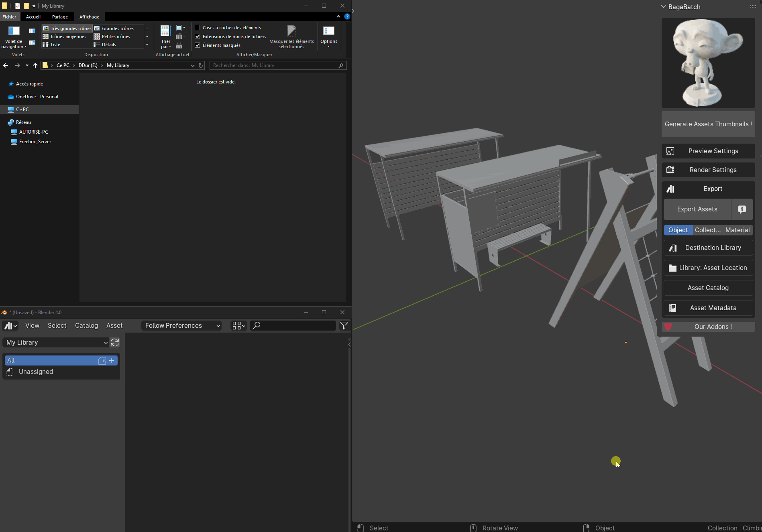
Task: Open Render Settings panel
Action: 708,170
